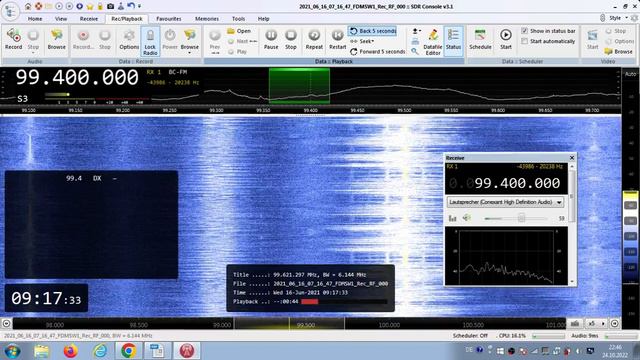Screen dimensions: 640x360
Task: Click the audio spectrum bars icon in Receive panel
Action: point(452,218)
